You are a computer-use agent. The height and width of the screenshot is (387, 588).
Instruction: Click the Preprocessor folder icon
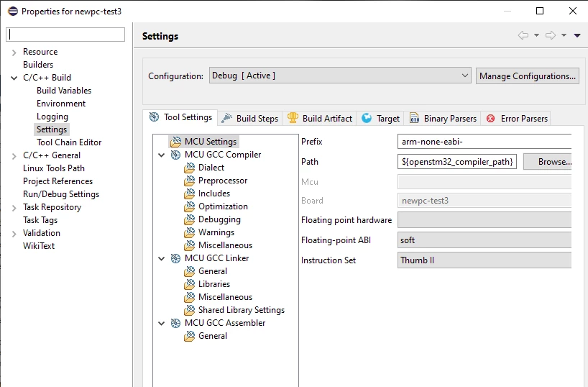point(189,181)
